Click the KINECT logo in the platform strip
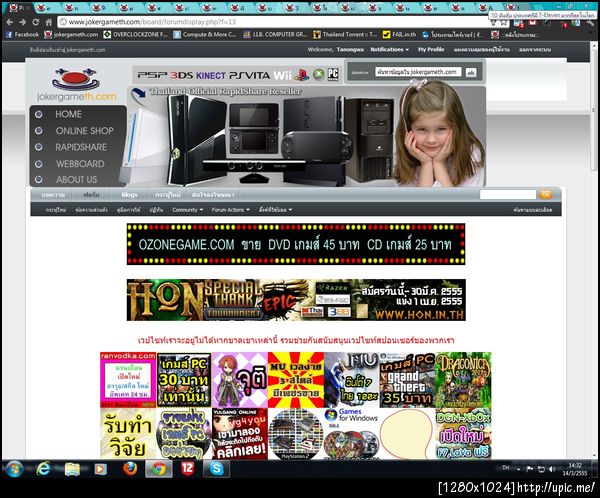 point(210,75)
